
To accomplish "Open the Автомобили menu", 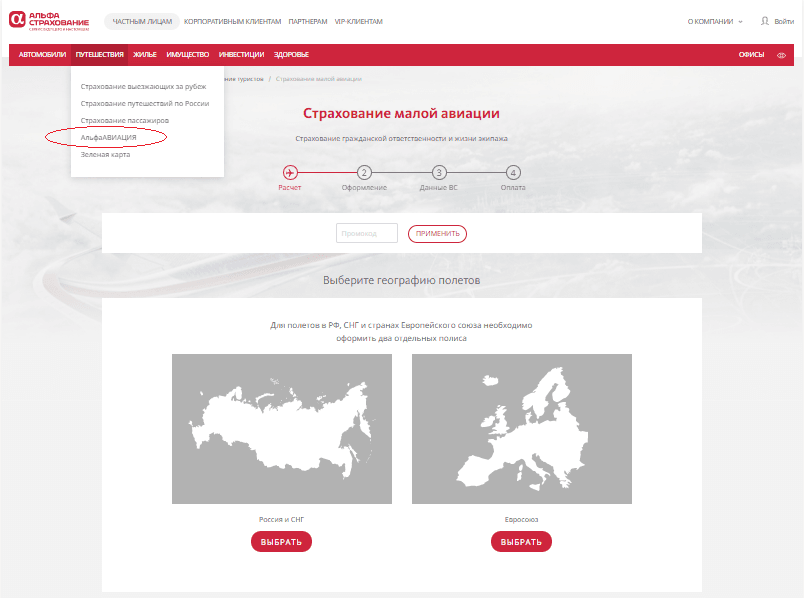I will (43, 54).
